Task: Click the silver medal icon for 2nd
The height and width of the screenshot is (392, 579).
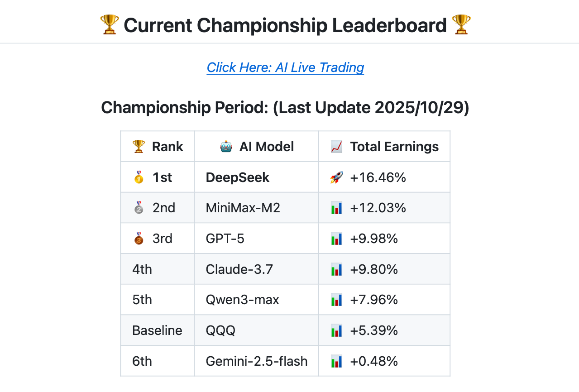Action: pyautogui.click(x=139, y=208)
